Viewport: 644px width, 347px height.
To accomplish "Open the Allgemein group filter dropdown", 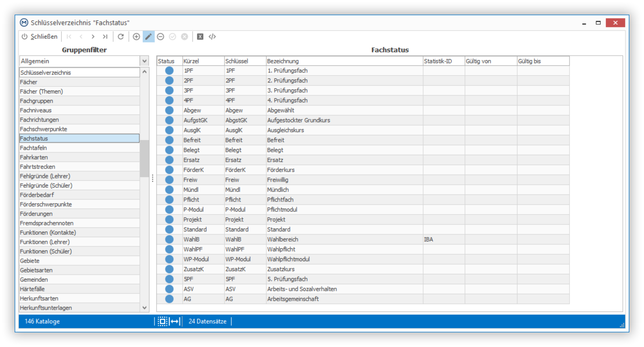I will point(145,61).
